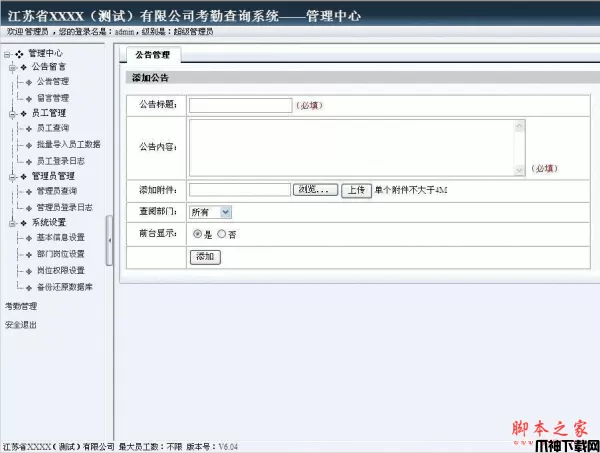This screenshot has width=600, height=453.
Task: Open the 查阅部门 dropdown
Action: pyautogui.click(x=210, y=212)
